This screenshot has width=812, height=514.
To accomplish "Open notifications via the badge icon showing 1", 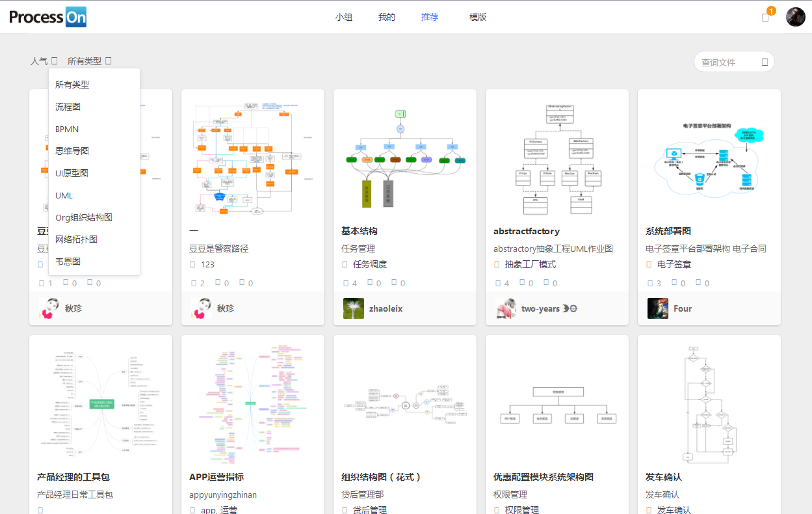I will coord(766,16).
